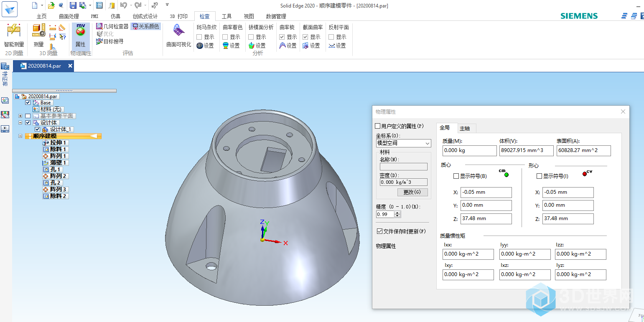
Task: Save the file with the floppy icon
Action: tap(73, 5)
